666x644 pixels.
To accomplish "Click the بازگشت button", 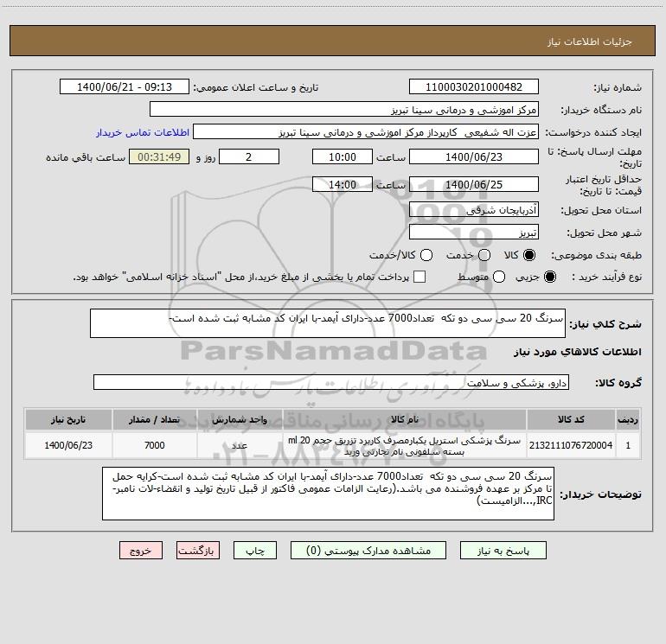I will point(198,551).
